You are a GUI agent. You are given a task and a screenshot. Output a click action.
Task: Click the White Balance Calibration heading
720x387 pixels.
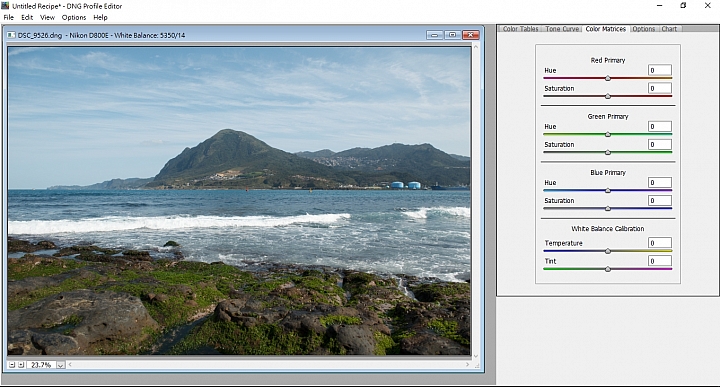click(608, 228)
